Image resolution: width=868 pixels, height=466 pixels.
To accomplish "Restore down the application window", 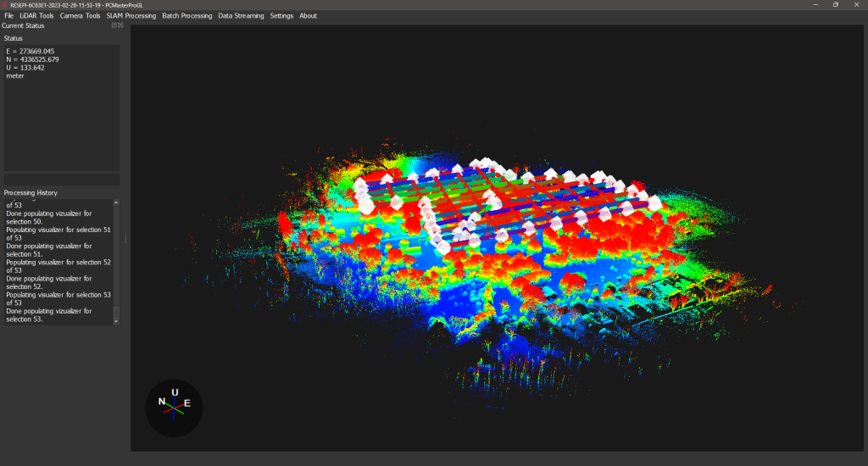I will 835,4.
